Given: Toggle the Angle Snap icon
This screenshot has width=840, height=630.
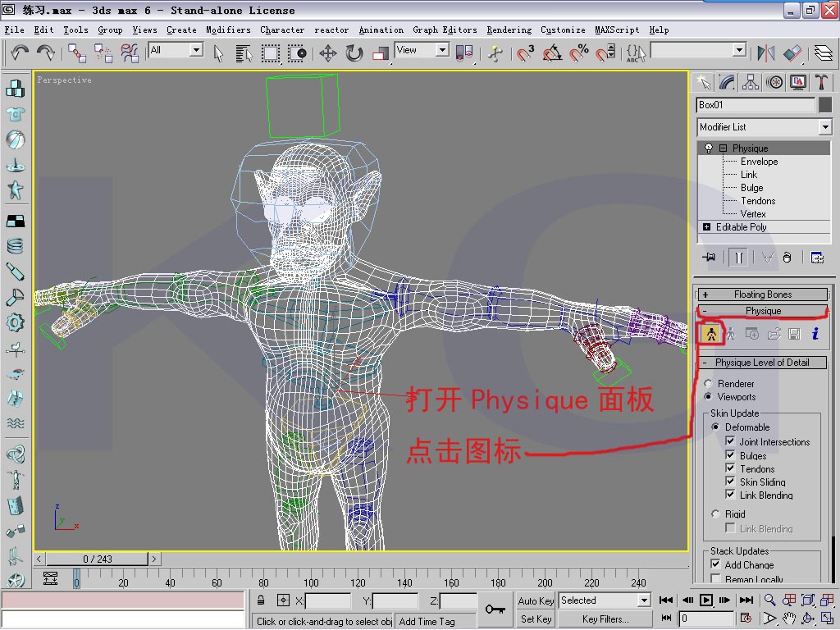Looking at the screenshot, I should point(552,53).
